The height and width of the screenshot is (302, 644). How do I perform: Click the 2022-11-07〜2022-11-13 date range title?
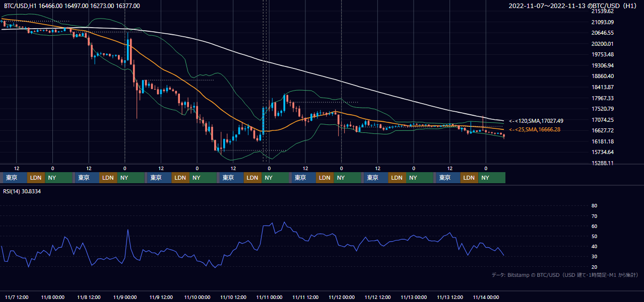(x=573, y=6)
